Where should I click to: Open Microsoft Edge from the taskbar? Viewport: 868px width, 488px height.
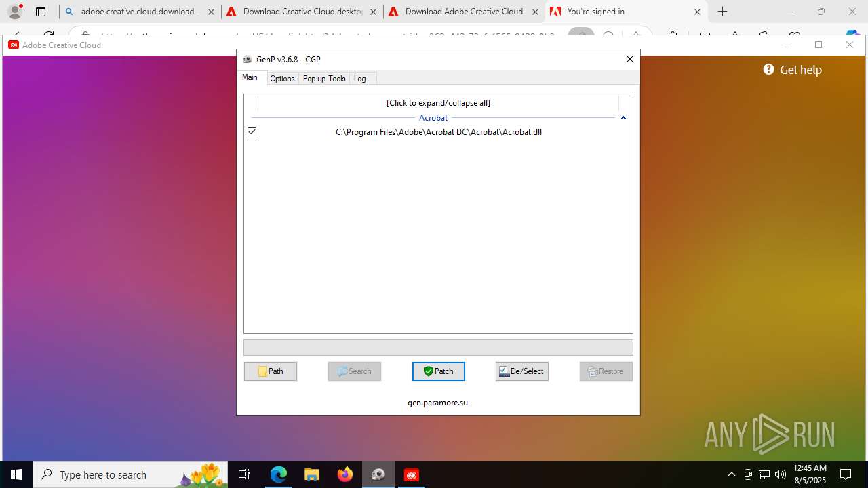(x=279, y=474)
